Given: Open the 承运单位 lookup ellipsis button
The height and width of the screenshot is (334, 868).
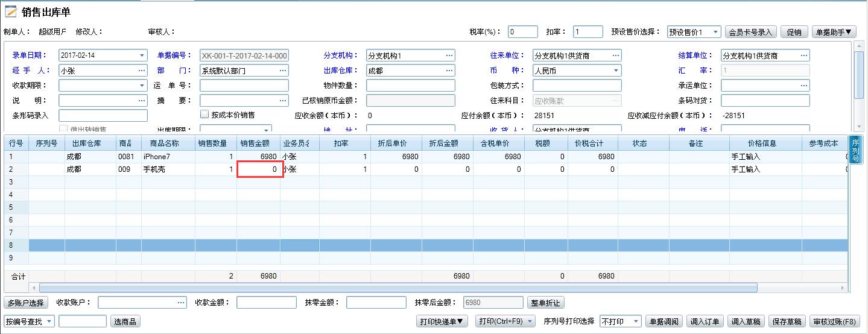Looking at the screenshot, I should [804, 86].
